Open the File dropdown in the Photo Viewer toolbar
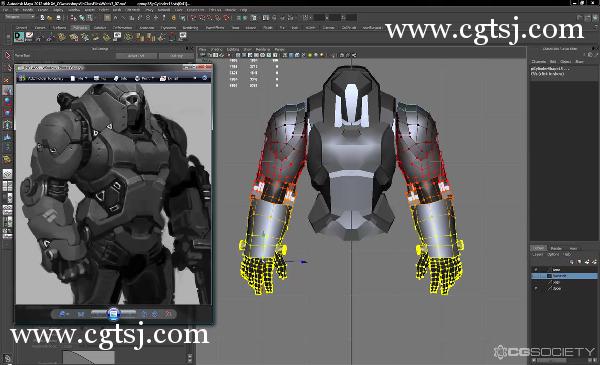Image resolution: width=600 pixels, height=365 pixels. pyautogui.click(x=79, y=78)
